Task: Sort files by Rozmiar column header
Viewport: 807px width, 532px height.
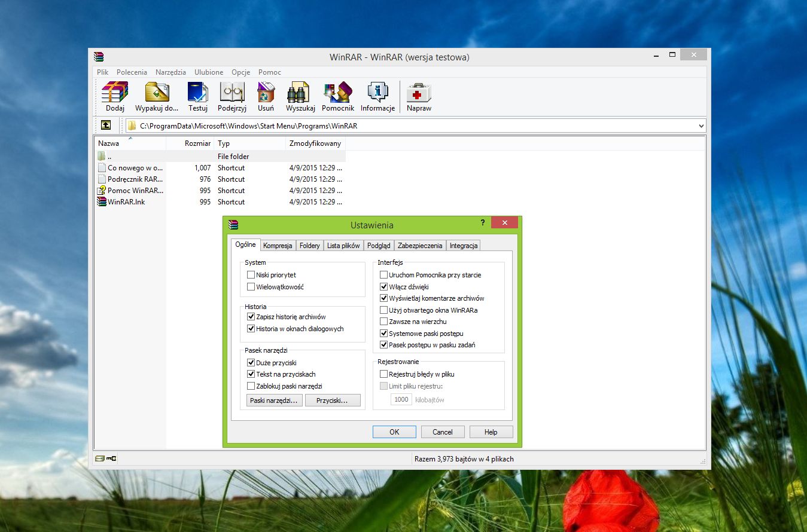Action: [x=190, y=143]
